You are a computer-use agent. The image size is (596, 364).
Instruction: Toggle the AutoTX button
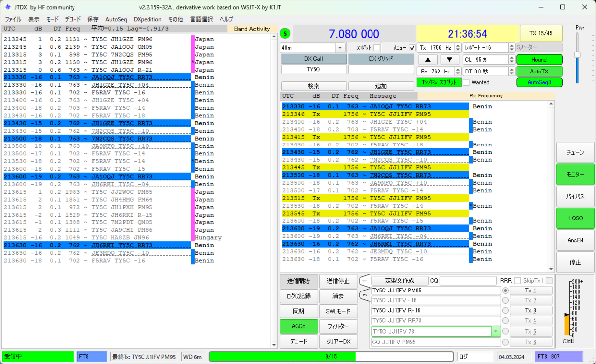click(539, 71)
